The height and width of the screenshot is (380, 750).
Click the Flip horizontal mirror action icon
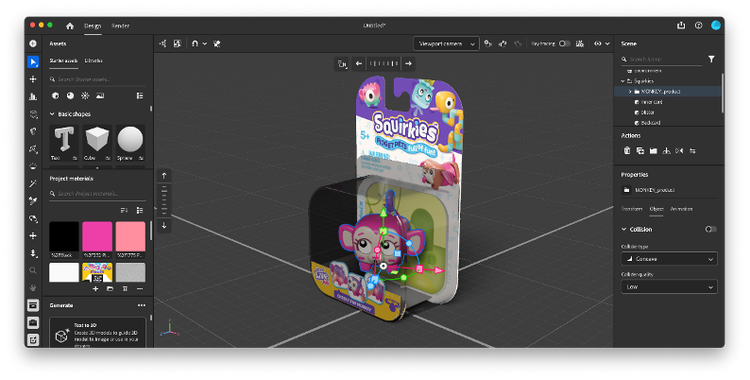click(679, 151)
